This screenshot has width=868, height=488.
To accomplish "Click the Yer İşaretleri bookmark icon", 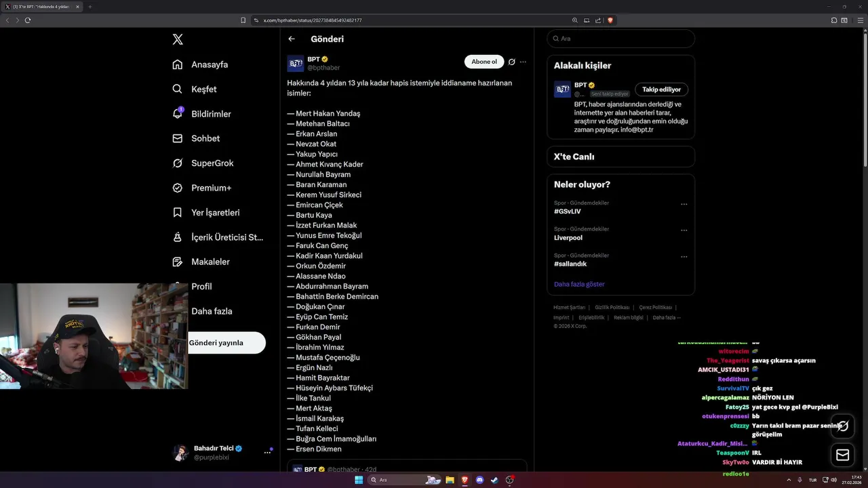I will [x=178, y=212].
